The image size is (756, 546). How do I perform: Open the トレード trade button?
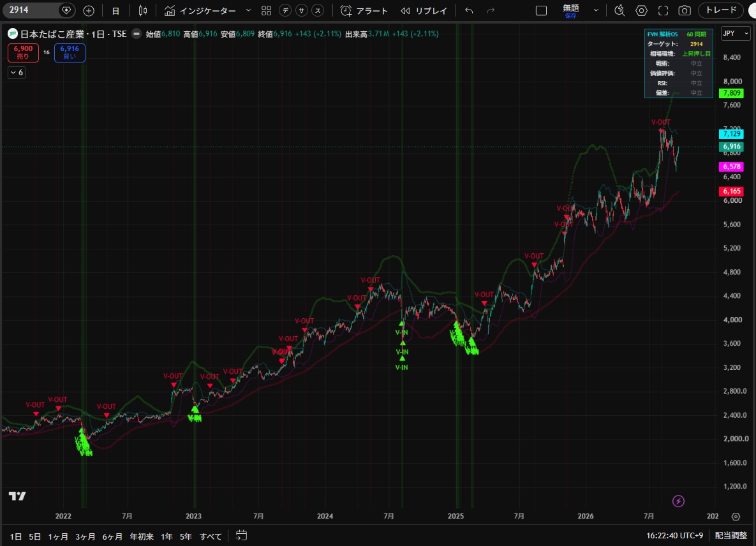(722, 10)
